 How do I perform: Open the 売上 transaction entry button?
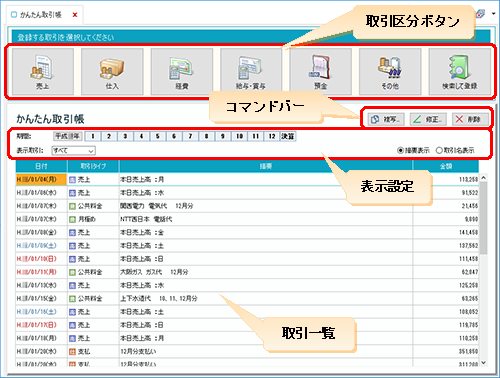point(43,72)
